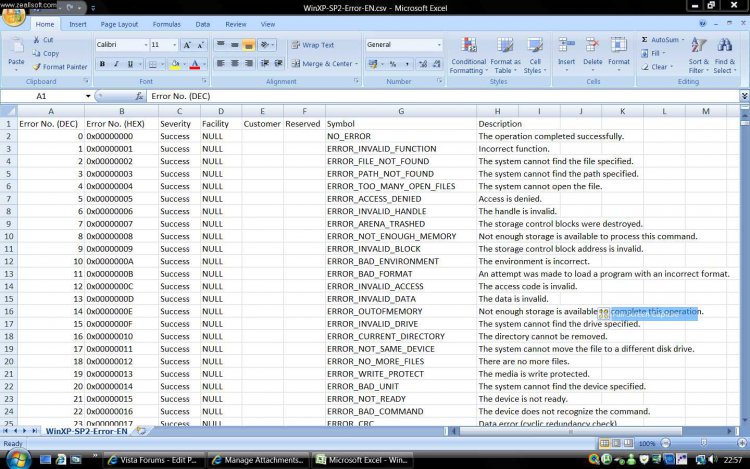Toggle Middle Align
The image size is (750, 469).
(x=234, y=45)
